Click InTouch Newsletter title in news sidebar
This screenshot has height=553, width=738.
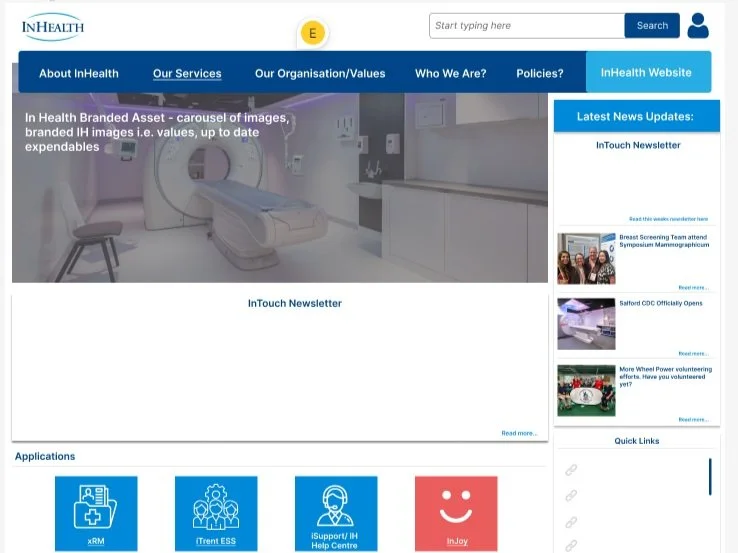click(x=638, y=145)
